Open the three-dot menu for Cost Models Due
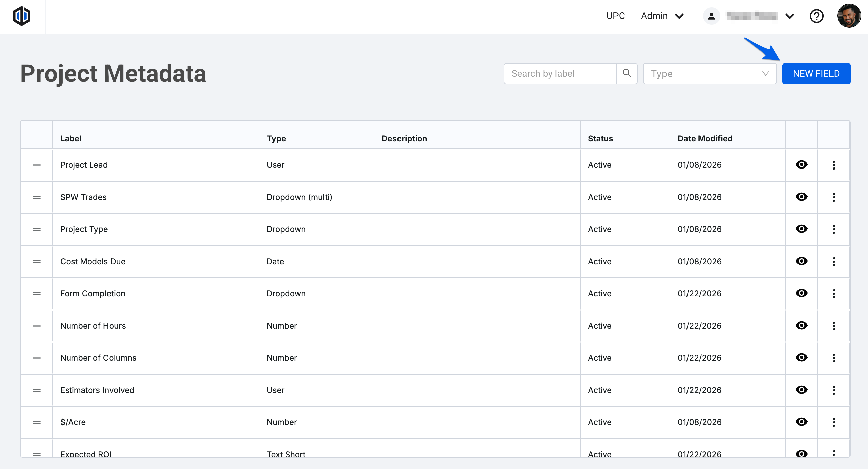The width and height of the screenshot is (868, 469). (x=833, y=261)
